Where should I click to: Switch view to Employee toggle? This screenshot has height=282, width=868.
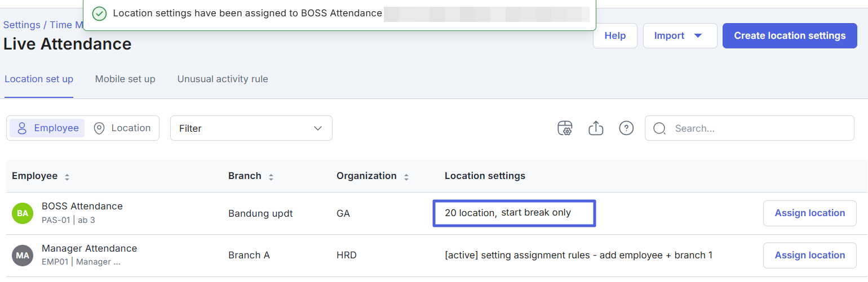point(47,128)
